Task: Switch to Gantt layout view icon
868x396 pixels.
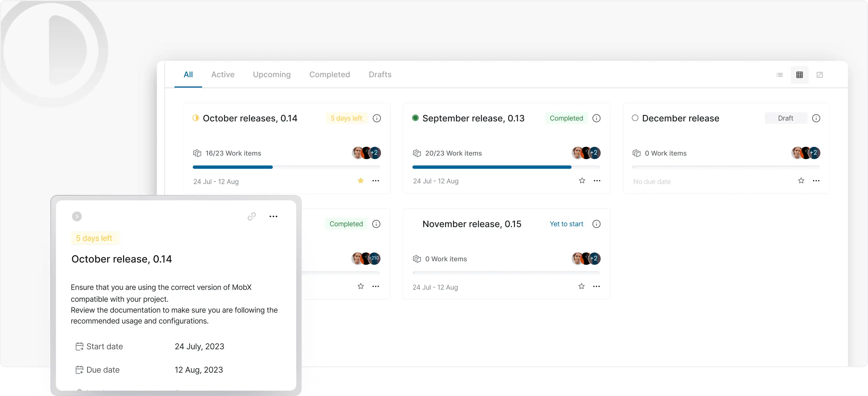Action: (820, 75)
